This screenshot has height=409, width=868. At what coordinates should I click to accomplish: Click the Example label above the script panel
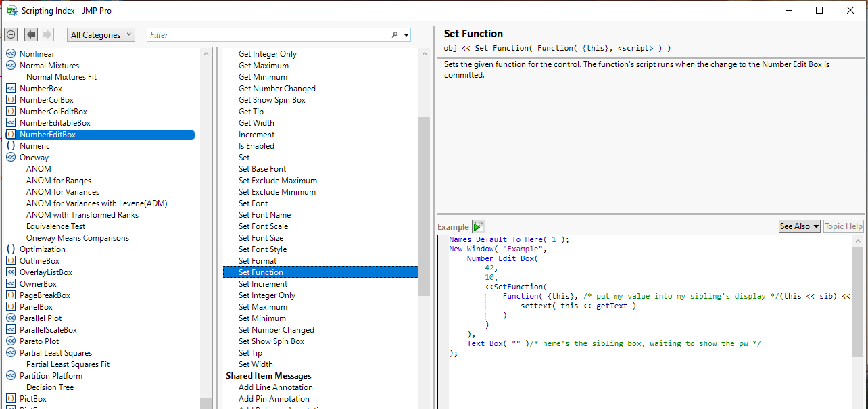pos(453,226)
